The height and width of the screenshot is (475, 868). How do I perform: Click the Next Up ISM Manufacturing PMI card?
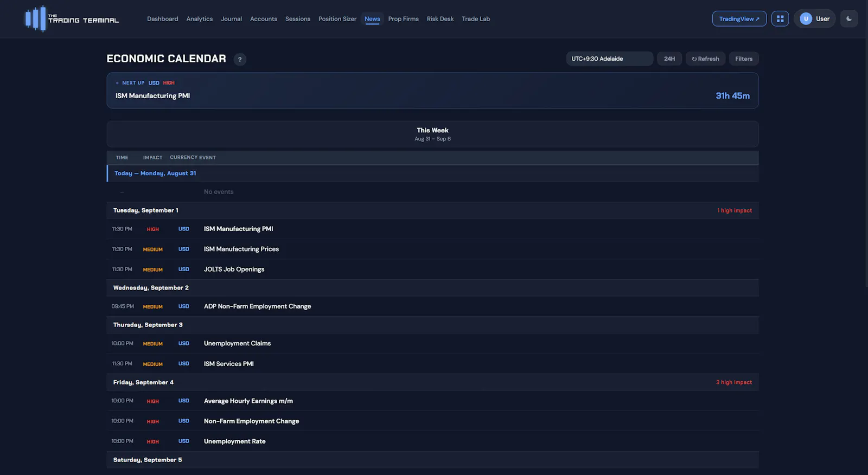(432, 91)
